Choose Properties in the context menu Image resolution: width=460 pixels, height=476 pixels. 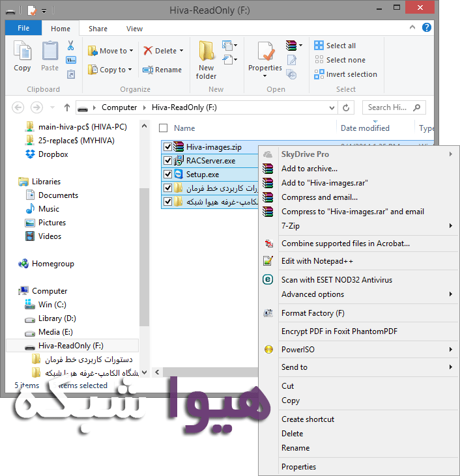(298, 467)
